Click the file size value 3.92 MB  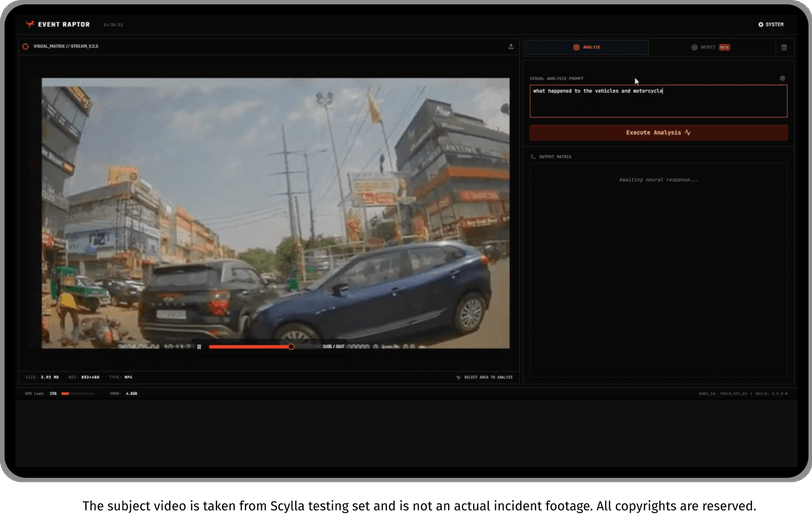(x=50, y=377)
